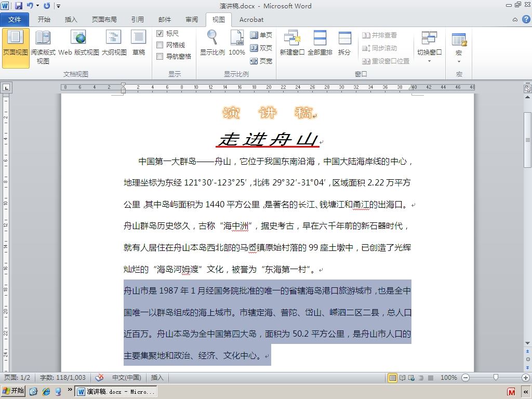
Task: Click zoom out minus button
Action: 465,378
